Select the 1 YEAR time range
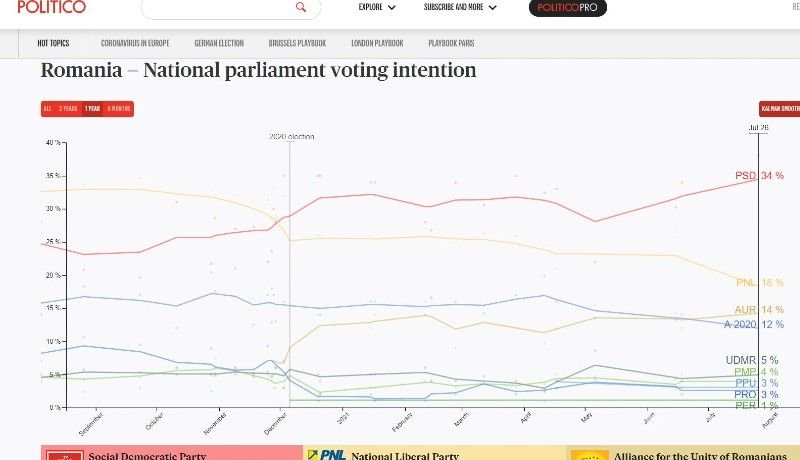This screenshot has width=800, height=460. (92, 109)
